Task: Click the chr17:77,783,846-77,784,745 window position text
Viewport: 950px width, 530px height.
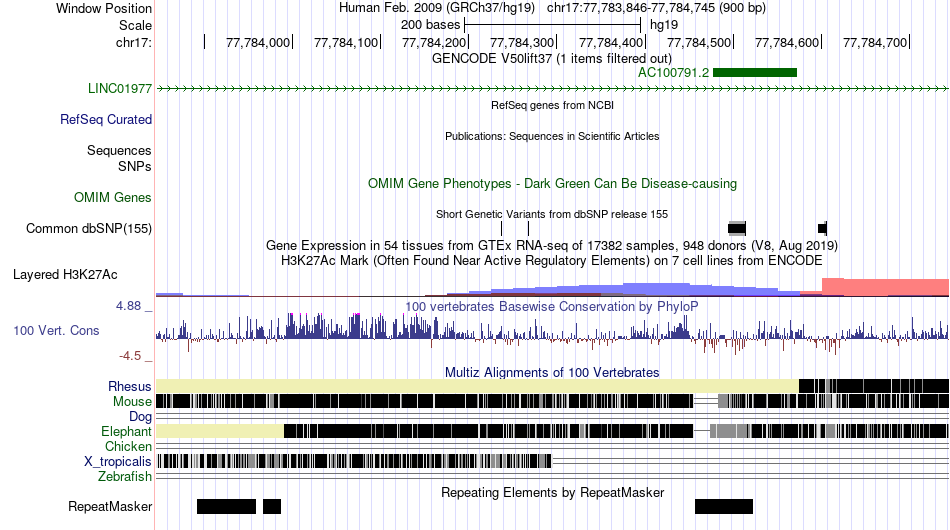Action: [656, 8]
